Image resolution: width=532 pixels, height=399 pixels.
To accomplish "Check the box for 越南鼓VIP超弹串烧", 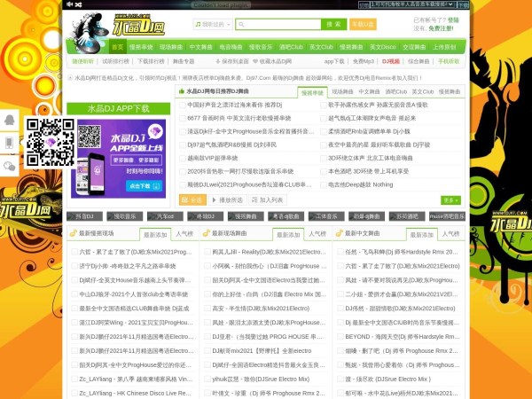I will [x=183, y=158].
